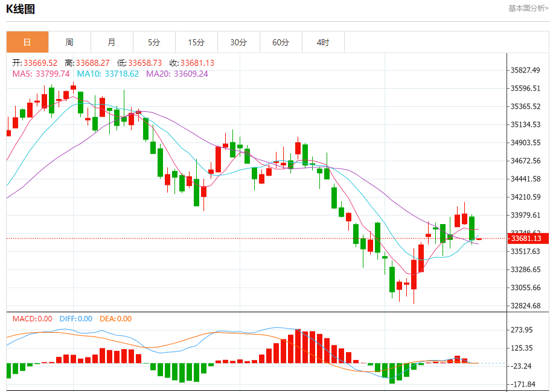Open the 30分 interval tab
Viewport: 553px width, 392px height.
coord(238,42)
